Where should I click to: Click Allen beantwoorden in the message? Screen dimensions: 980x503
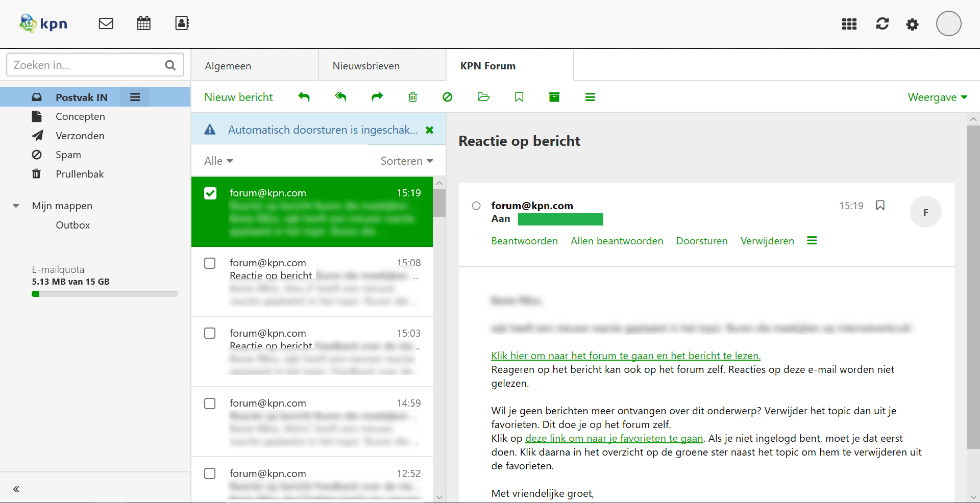point(617,241)
